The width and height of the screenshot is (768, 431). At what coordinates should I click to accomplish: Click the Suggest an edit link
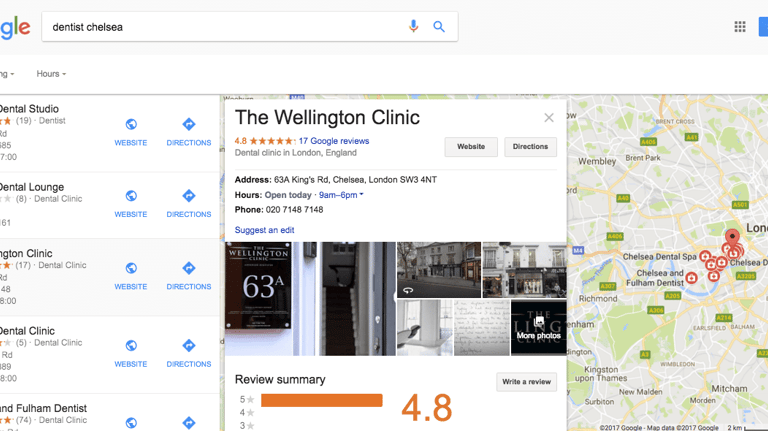(x=264, y=230)
